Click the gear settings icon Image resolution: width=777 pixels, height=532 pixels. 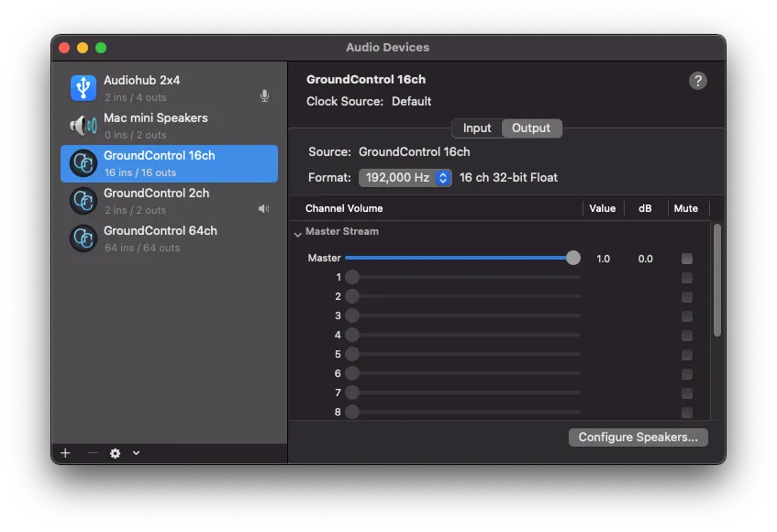[x=115, y=453]
